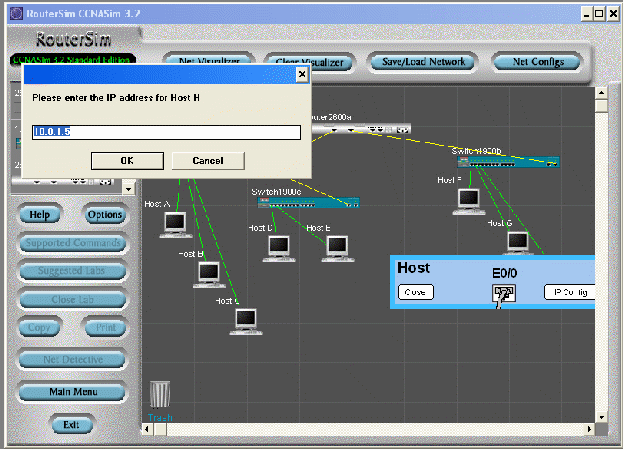
Task: Select the Switch1900c device
Action: point(308,203)
